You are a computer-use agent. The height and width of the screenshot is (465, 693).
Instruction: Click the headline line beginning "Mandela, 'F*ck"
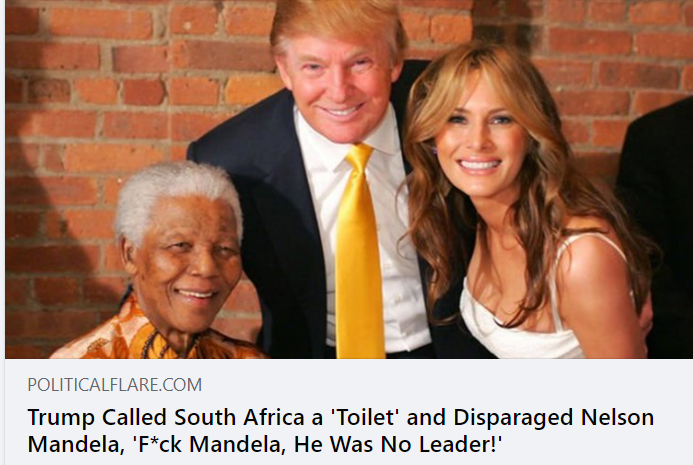(x=265, y=444)
